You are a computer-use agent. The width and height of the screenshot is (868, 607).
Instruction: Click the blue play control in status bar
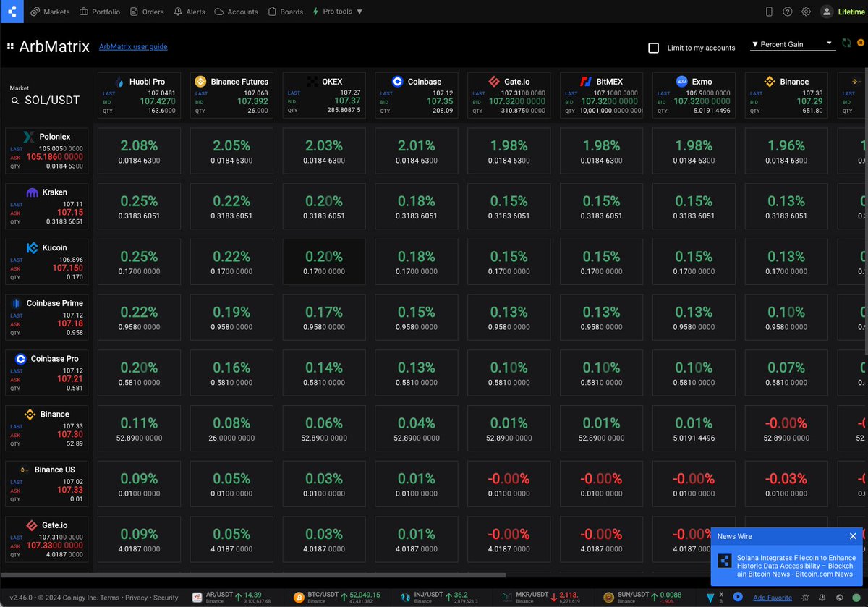point(739,598)
